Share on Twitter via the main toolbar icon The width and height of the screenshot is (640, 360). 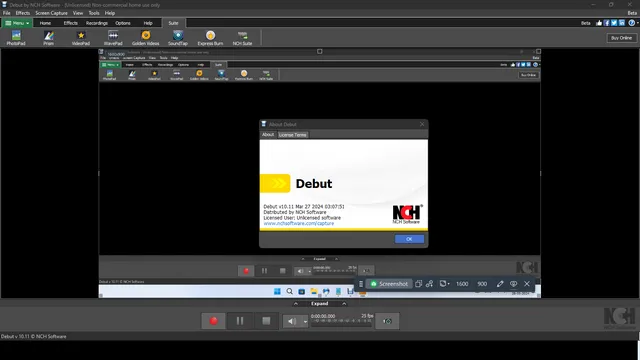pyautogui.click(x=614, y=23)
